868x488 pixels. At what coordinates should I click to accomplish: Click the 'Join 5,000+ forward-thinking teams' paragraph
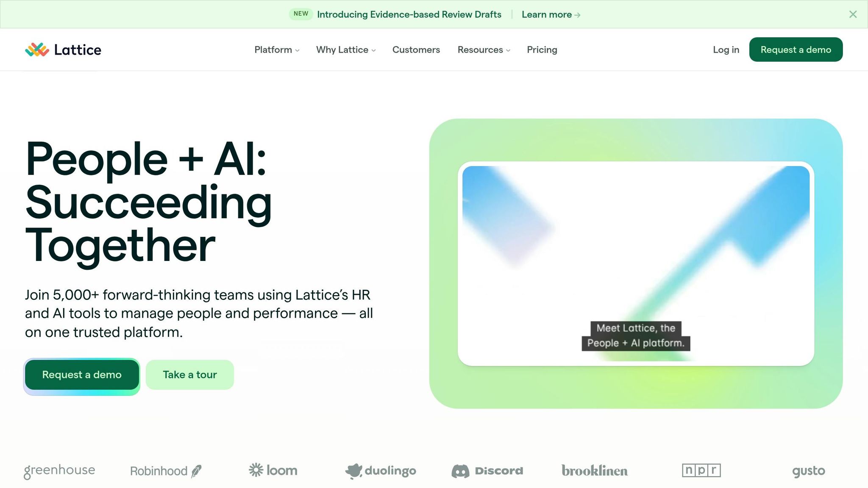tap(199, 313)
